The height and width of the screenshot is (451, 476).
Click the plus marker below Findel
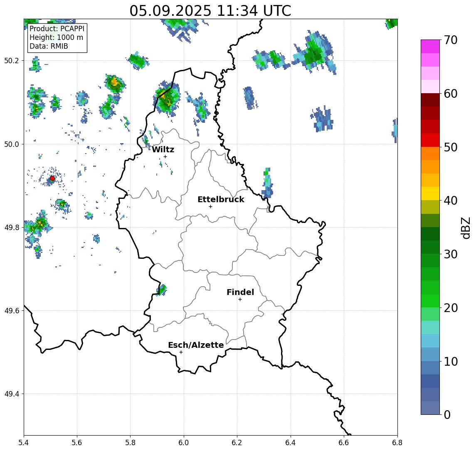click(x=240, y=300)
